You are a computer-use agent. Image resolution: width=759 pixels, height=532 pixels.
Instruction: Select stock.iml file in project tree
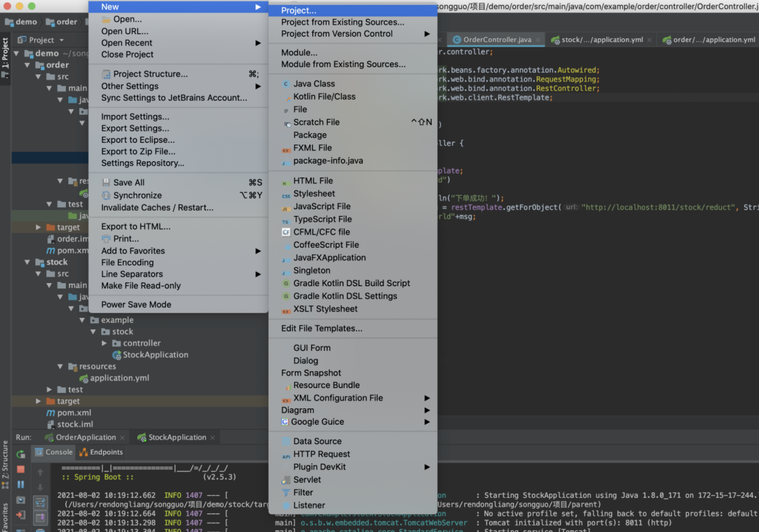(75, 424)
